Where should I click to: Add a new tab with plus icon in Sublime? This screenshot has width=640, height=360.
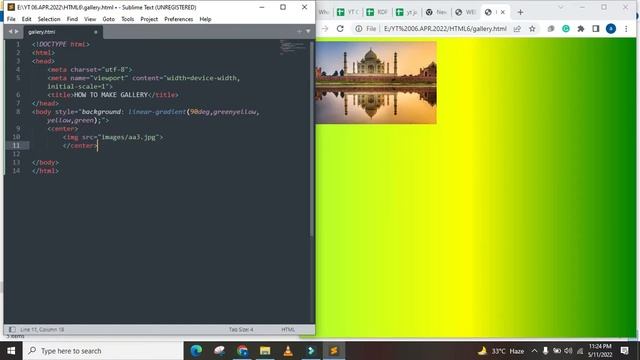(299, 31)
